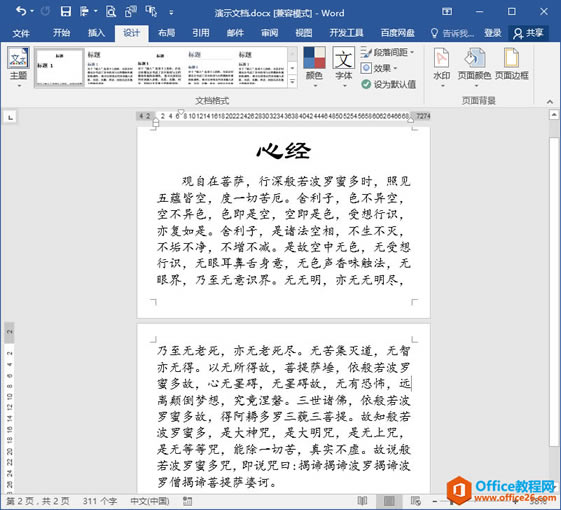Open Page Color (页面颜色) options
Image resolution: width=561 pixels, height=510 pixels.
pos(474,67)
